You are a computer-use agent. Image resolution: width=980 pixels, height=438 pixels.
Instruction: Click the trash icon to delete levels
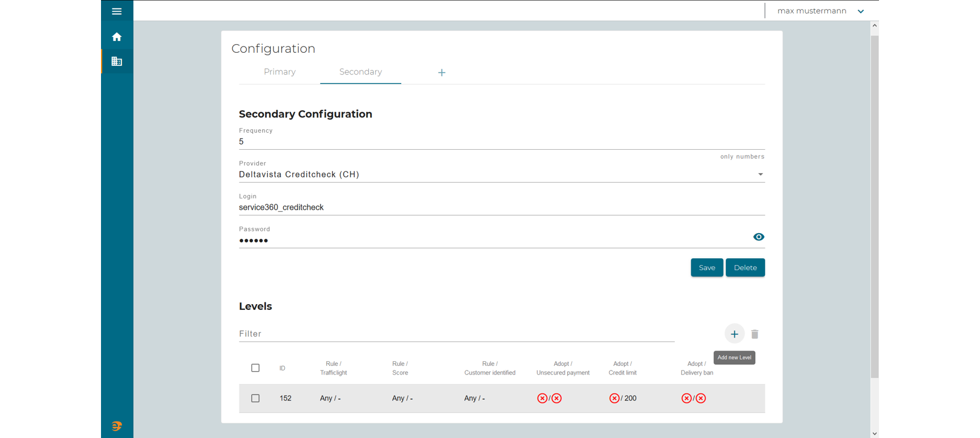coord(754,334)
